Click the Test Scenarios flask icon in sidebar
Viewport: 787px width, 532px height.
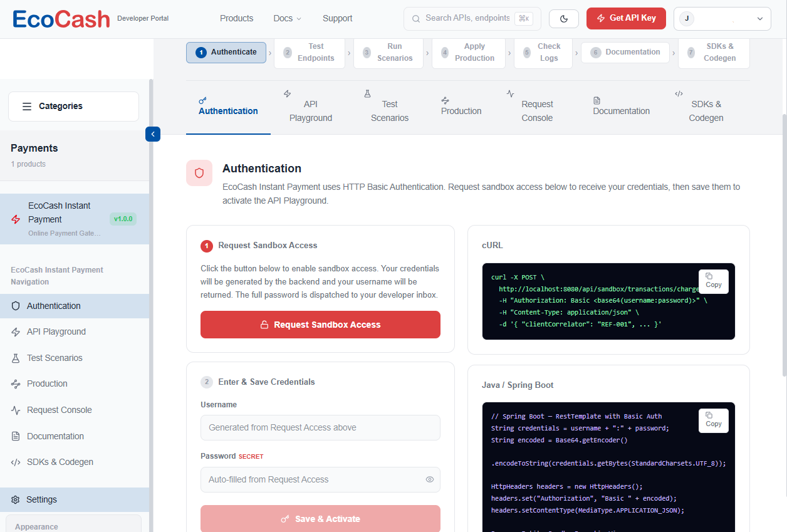[16, 358]
